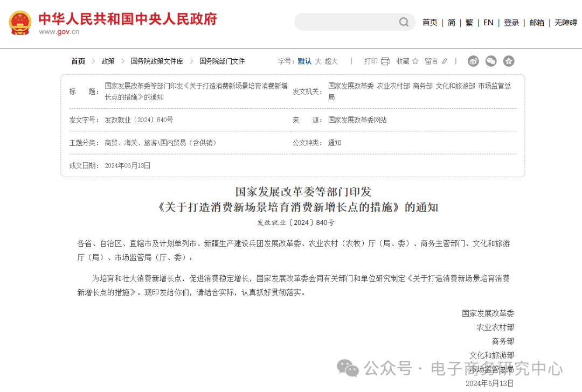Go to 首页 in the breadcrumb
The height and width of the screenshot is (392, 582).
[x=78, y=61]
